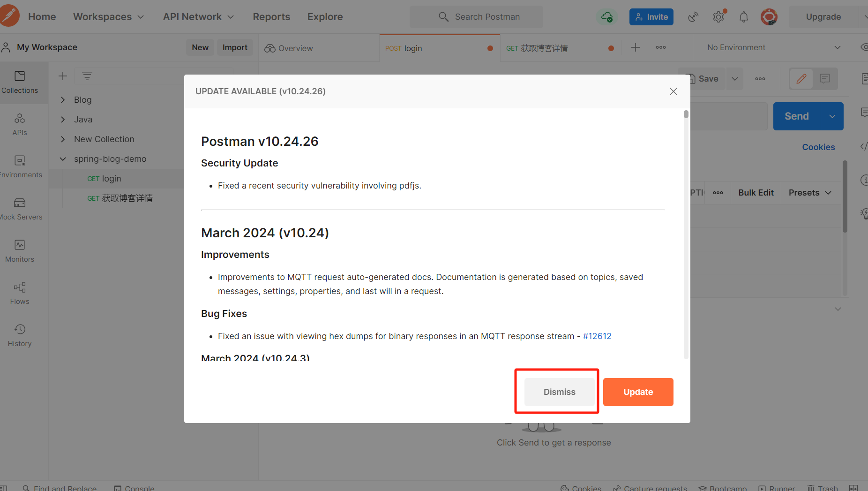Click the Import button
Image resolution: width=868 pixels, height=491 pixels.
pyautogui.click(x=235, y=47)
